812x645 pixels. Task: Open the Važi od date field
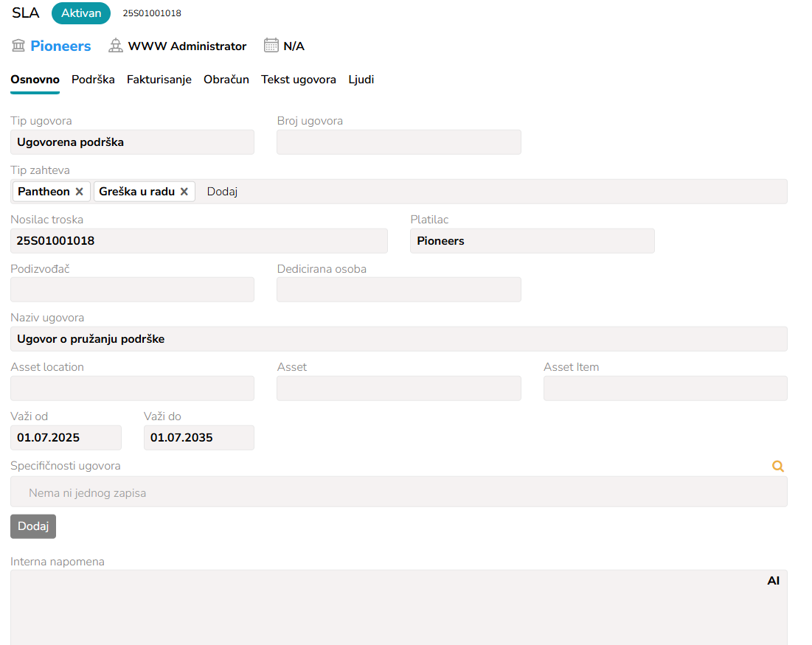66,438
